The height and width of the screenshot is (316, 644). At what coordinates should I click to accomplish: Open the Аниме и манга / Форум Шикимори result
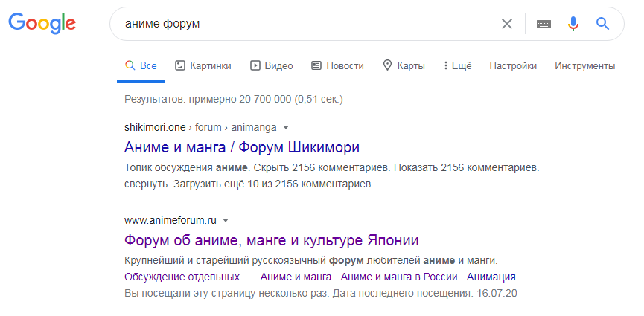242,147
